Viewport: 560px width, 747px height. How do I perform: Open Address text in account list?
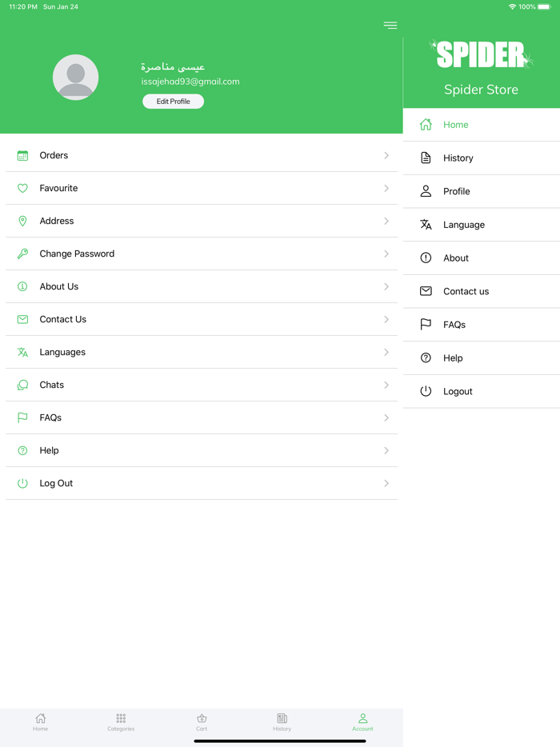pos(57,221)
